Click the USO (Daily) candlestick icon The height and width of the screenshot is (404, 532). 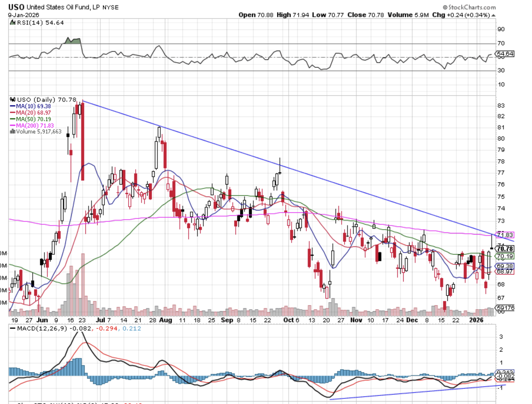pos(13,100)
